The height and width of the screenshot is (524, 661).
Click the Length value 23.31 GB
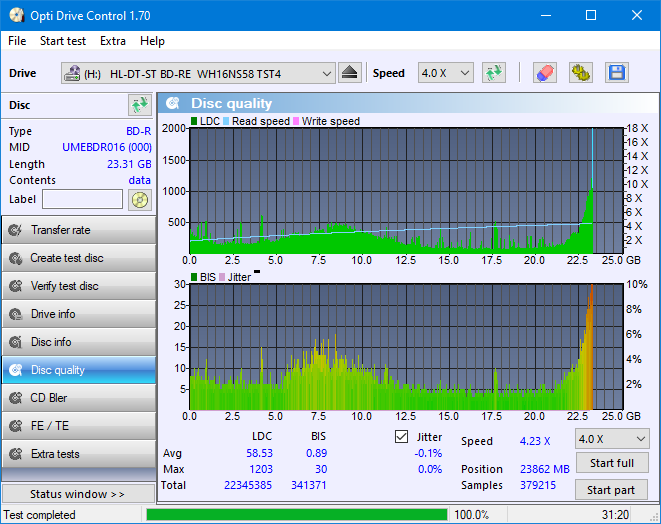tap(129, 164)
